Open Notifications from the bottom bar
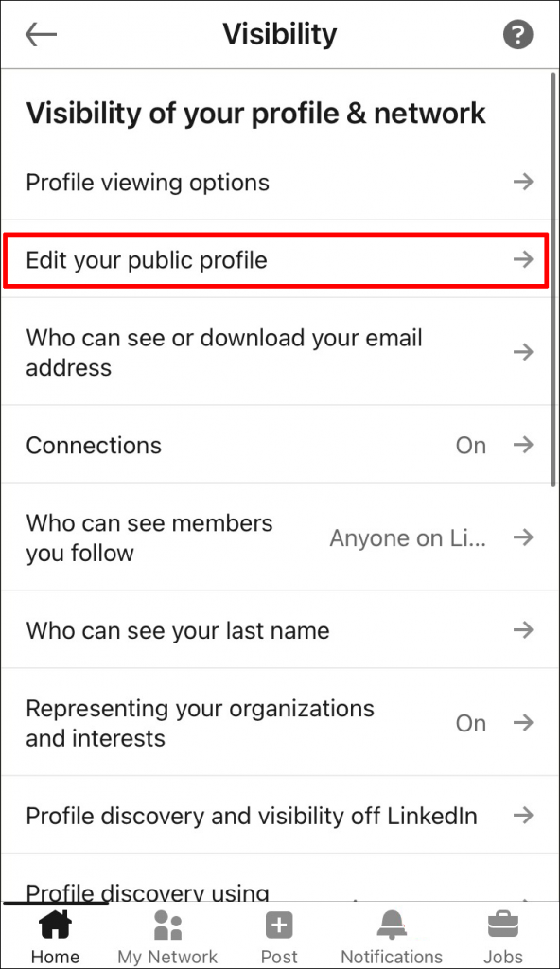Screen dimensions: 560x969 tap(392, 929)
